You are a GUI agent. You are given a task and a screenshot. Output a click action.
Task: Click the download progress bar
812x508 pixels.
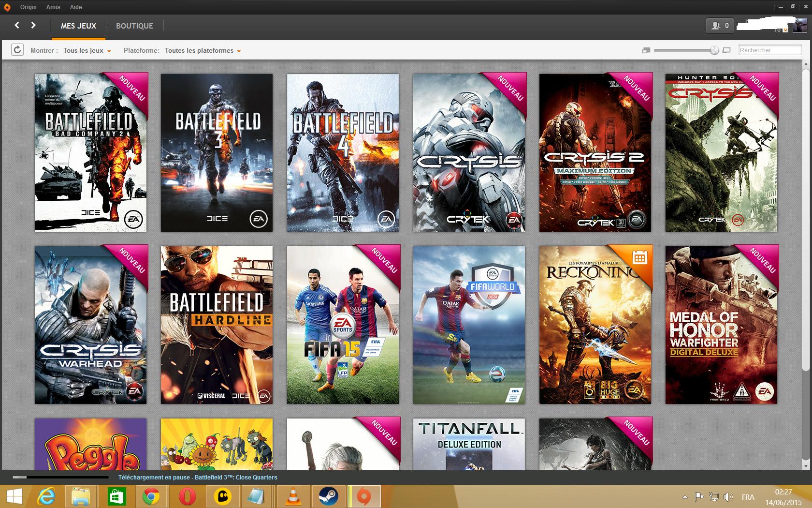coord(60,478)
